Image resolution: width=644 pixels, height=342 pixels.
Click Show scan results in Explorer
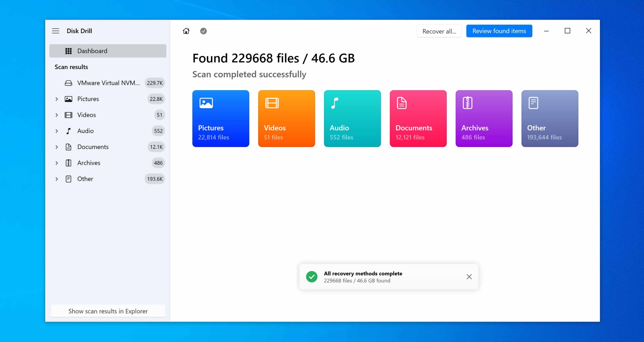(108, 311)
